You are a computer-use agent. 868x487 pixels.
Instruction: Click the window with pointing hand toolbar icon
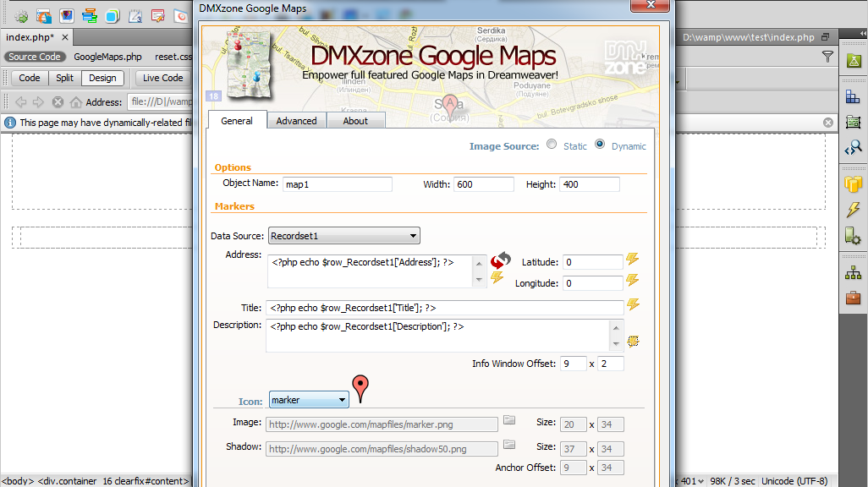[44, 17]
